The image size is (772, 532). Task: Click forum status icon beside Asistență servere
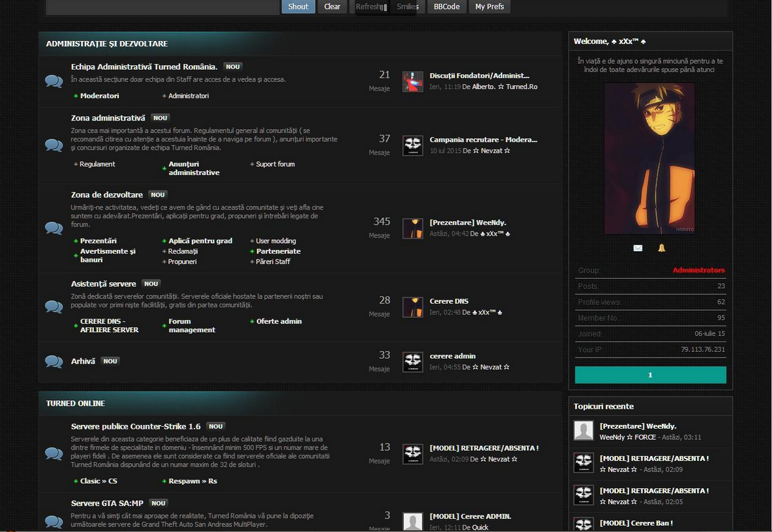[54, 307]
